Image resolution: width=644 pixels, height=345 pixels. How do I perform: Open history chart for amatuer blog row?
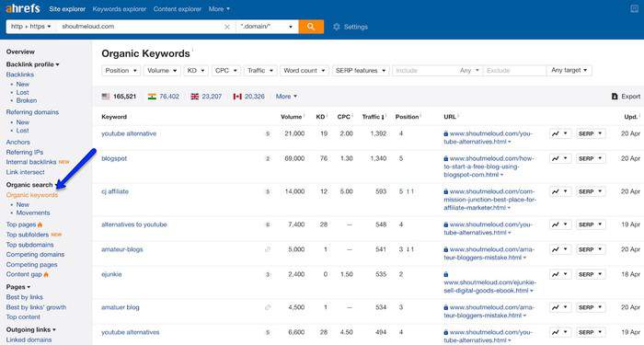click(560, 307)
